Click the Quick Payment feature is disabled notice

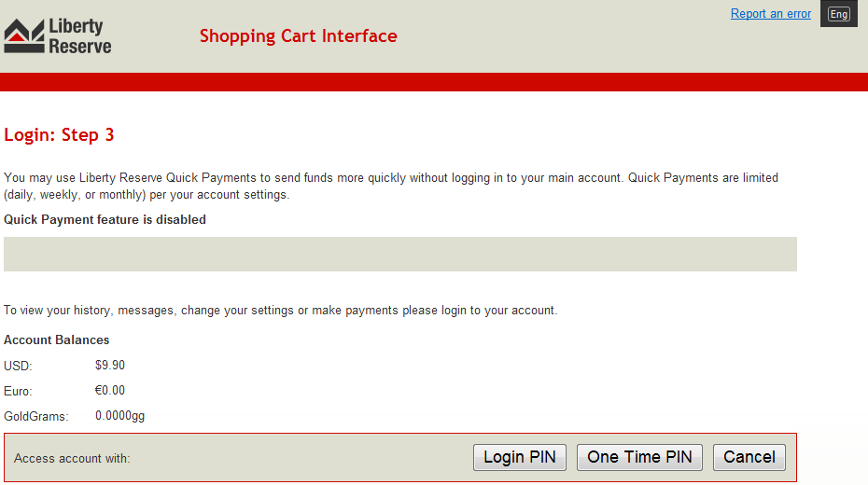[x=105, y=219]
